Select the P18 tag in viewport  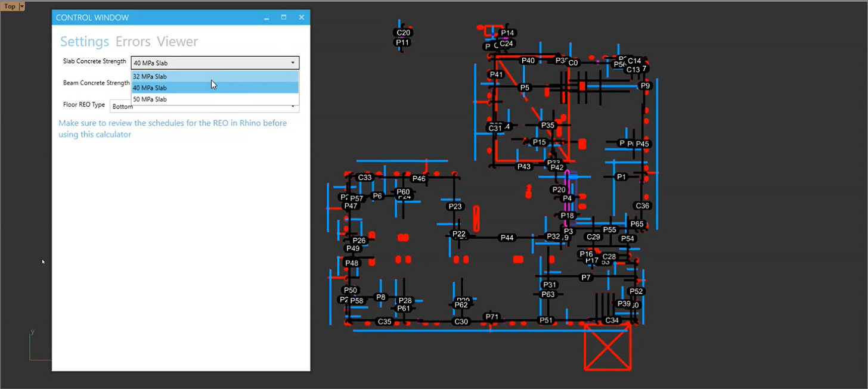(x=568, y=216)
